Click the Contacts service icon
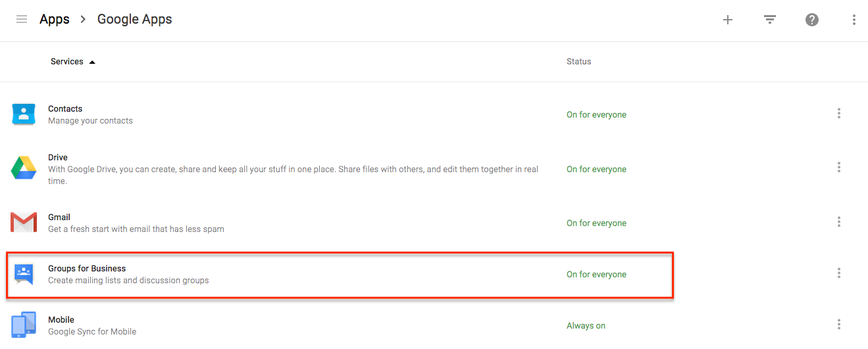Image resolution: width=868 pixels, height=349 pixels. coord(24,114)
